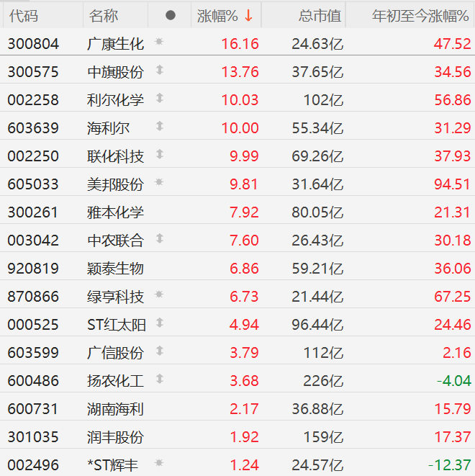Select stock code 002496
Screen dimensions: 475x476
point(33,465)
